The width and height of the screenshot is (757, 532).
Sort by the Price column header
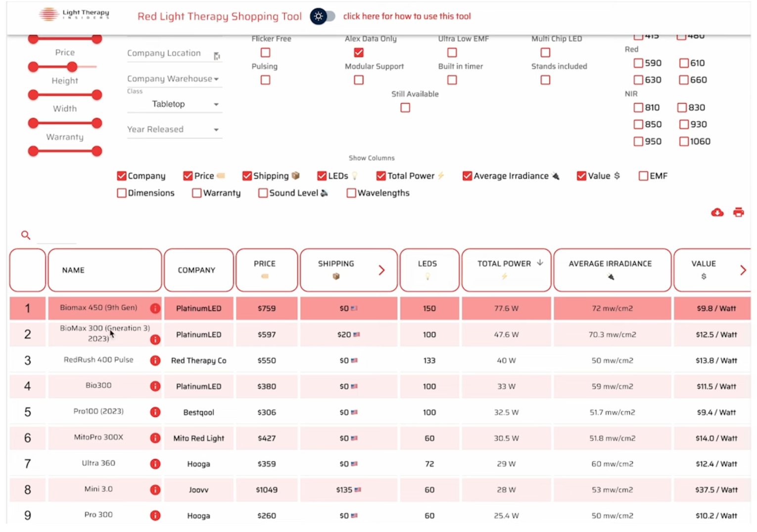[x=267, y=270]
